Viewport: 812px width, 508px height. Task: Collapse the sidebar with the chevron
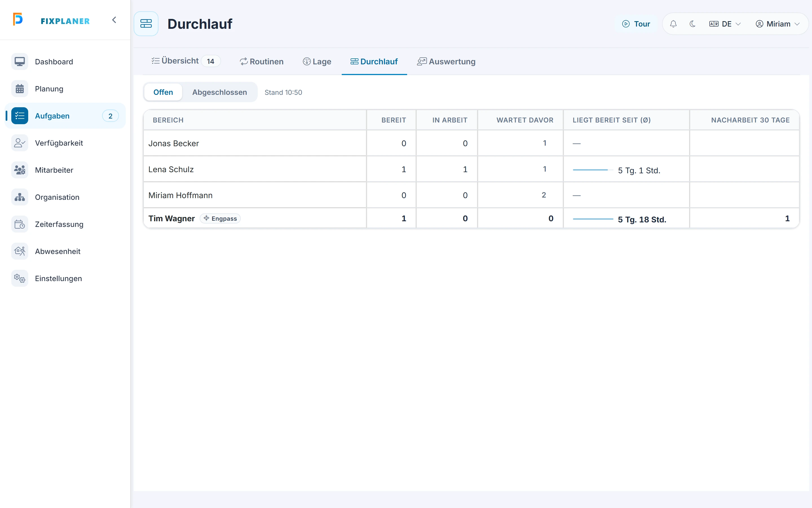point(114,20)
